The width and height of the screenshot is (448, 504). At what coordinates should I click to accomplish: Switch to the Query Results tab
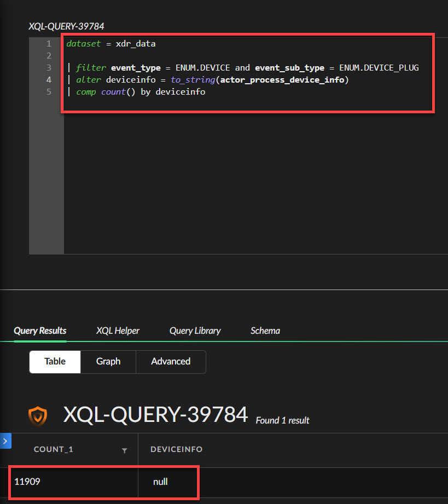(40, 331)
